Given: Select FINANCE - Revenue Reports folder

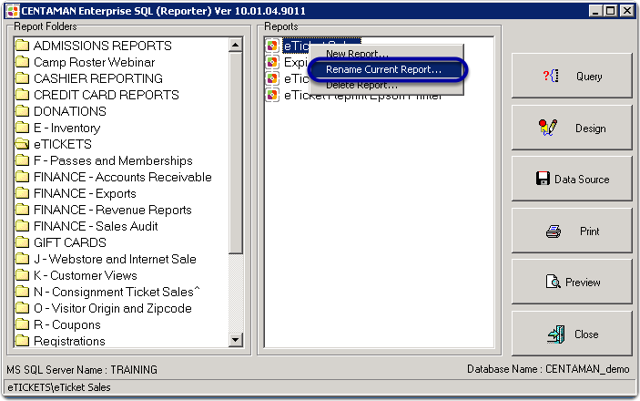Looking at the screenshot, I should pos(113,210).
